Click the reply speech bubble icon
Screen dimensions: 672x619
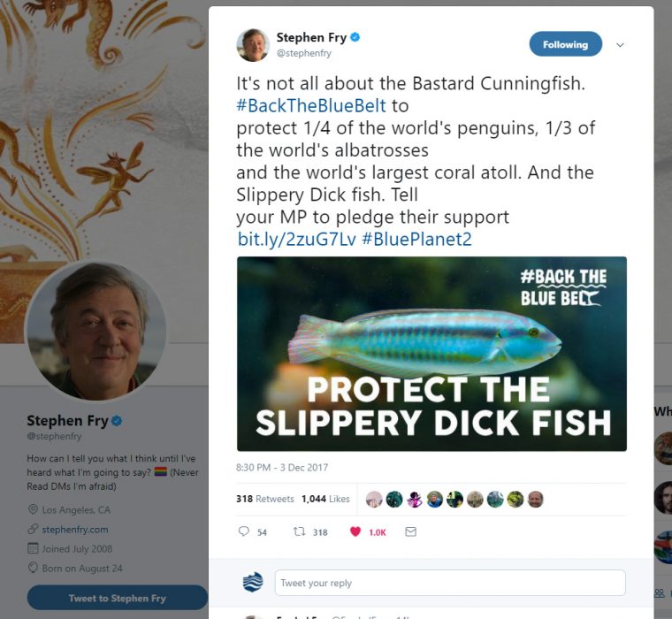(x=243, y=531)
